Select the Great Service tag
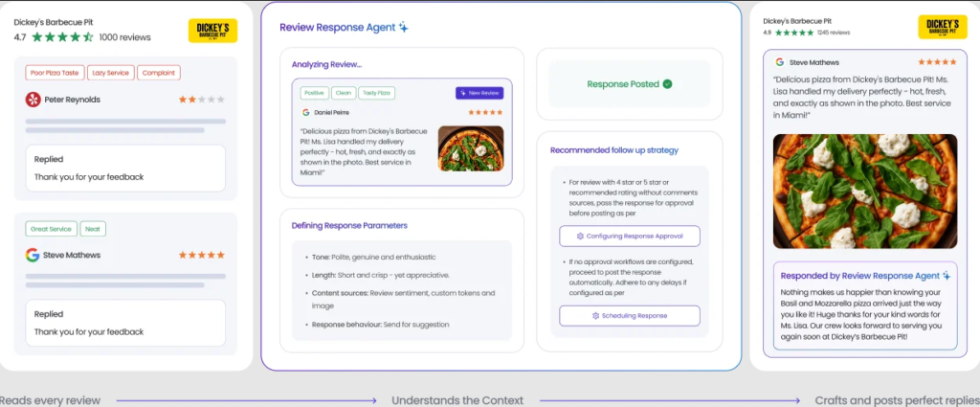This screenshot has height=407, width=980. tap(51, 229)
